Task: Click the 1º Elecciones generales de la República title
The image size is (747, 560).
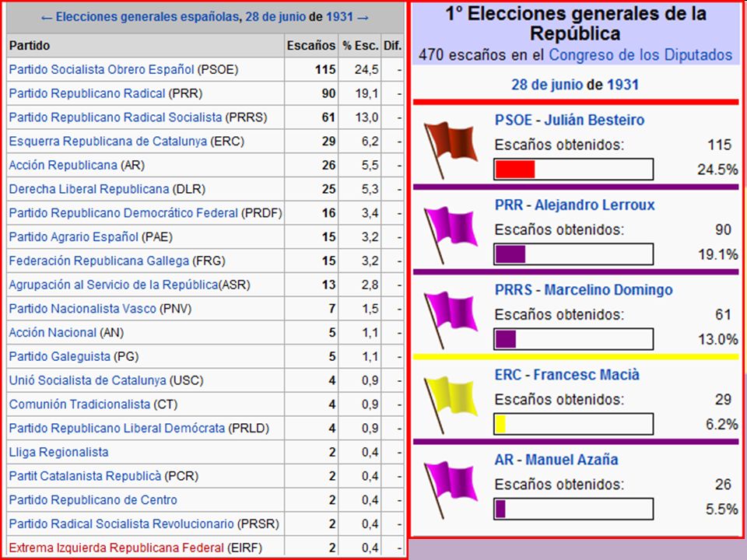Action: click(576, 23)
